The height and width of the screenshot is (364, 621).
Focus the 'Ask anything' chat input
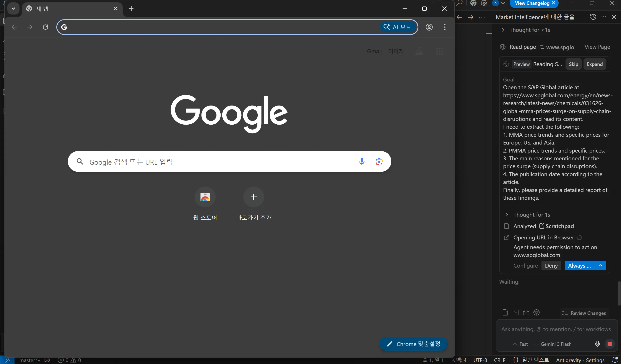click(556, 329)
